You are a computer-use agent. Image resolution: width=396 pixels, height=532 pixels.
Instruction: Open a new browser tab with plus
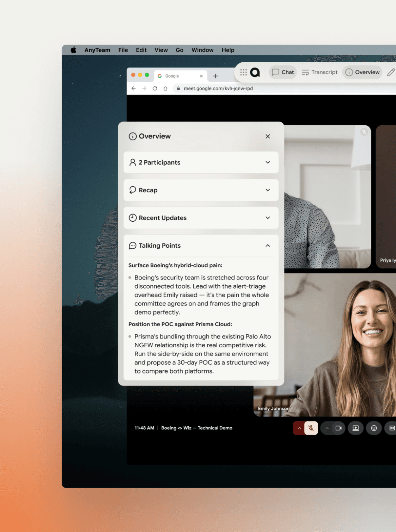[x=215, y=76]
